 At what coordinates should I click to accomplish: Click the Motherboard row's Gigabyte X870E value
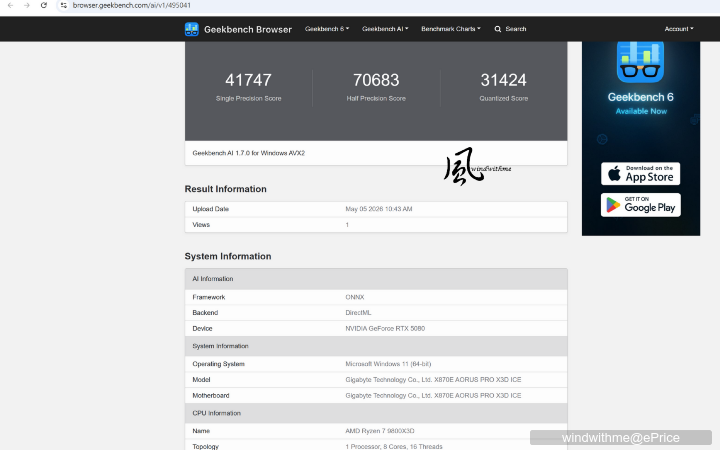433,395
